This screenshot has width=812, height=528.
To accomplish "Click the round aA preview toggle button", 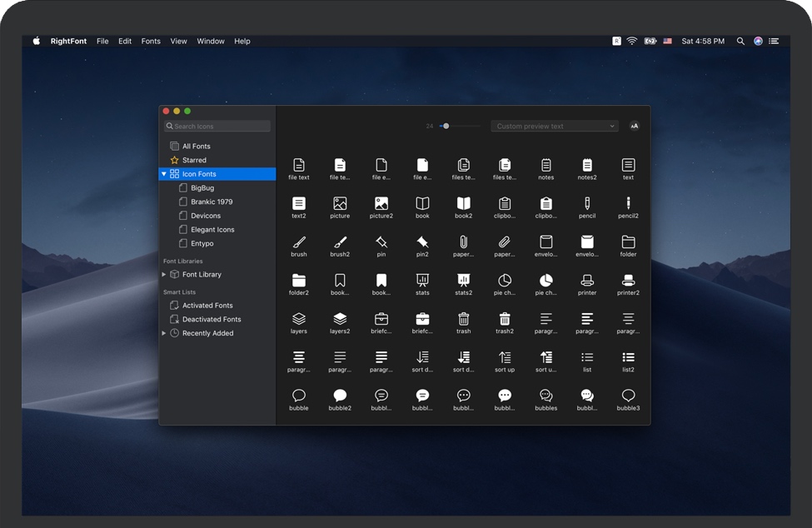I will (x=635, y=126).
